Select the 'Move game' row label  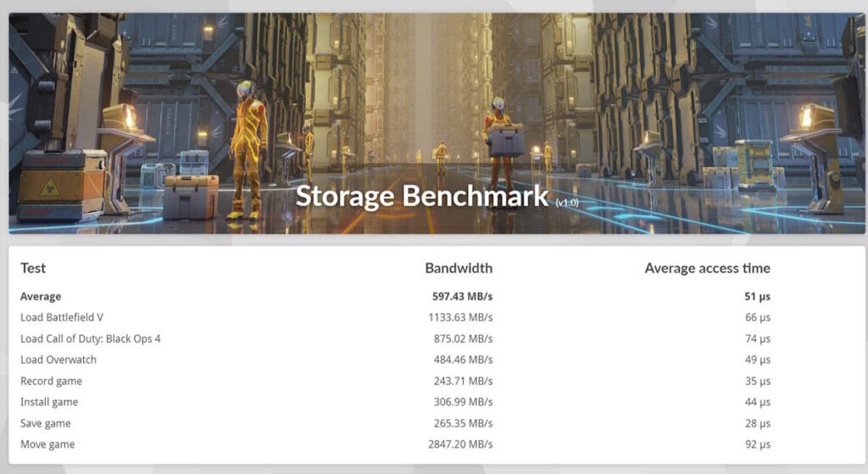47,444
